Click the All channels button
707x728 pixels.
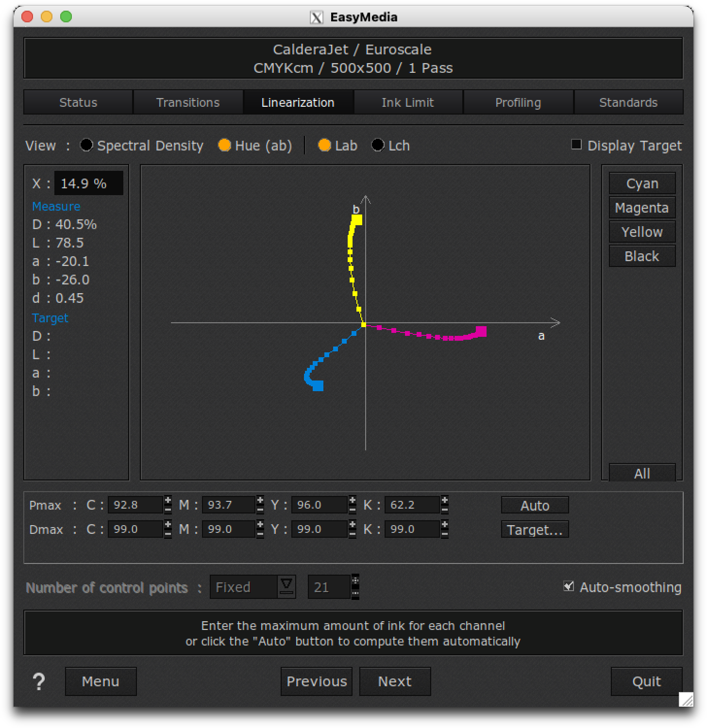click(x=642, y=473)
